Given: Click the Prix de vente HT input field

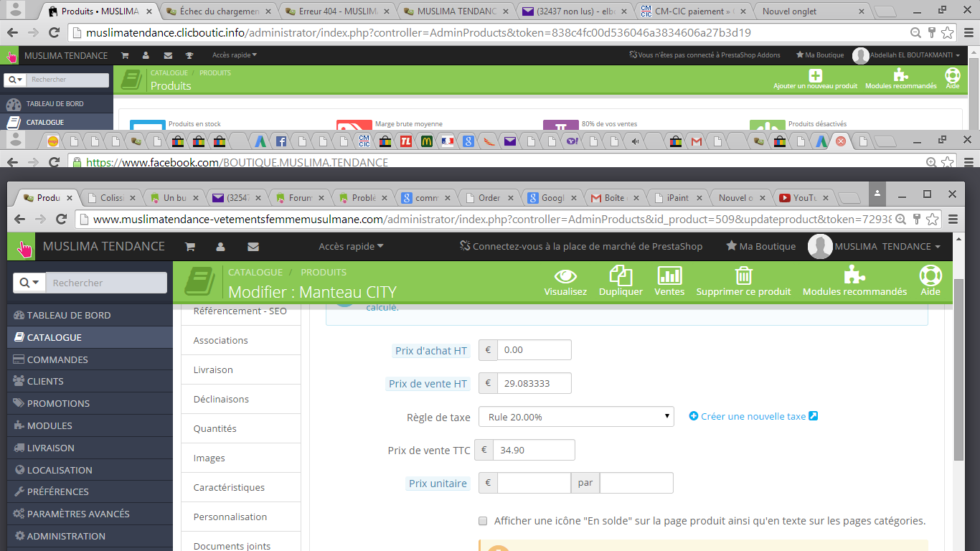Looking at the screenshot, I should [x=534, y=383].
